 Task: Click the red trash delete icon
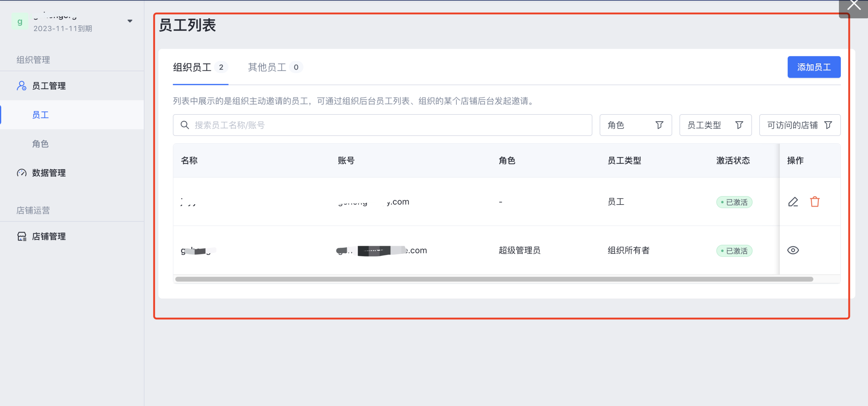[815, 202]
